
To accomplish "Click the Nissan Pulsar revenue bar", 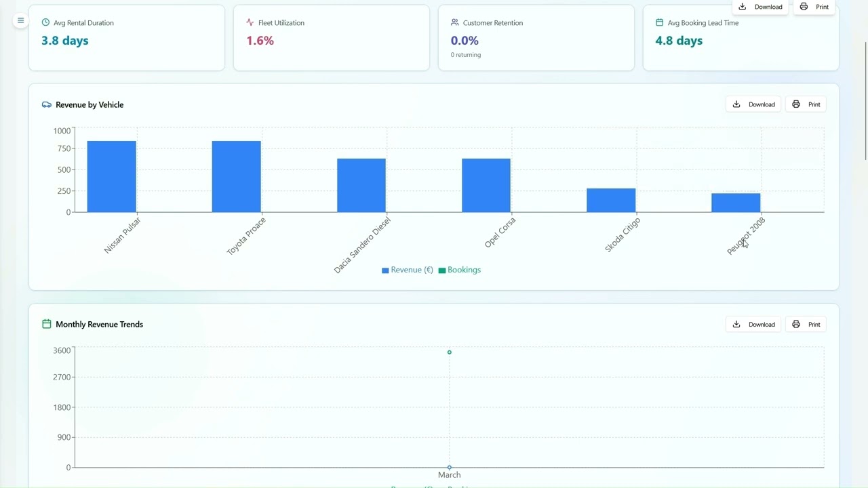I will 112,176.
